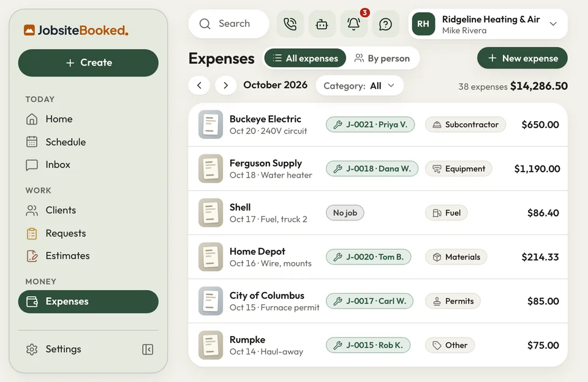The image size is (588, 382).
Task: Click the Permits category chip
Action: [x=453, y=301]
